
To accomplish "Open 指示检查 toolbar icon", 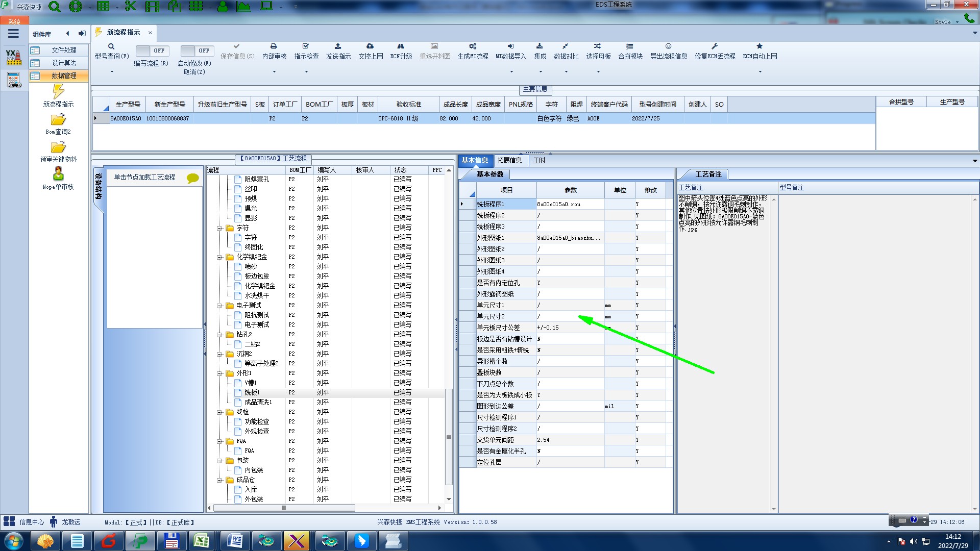I will point(306,46).
